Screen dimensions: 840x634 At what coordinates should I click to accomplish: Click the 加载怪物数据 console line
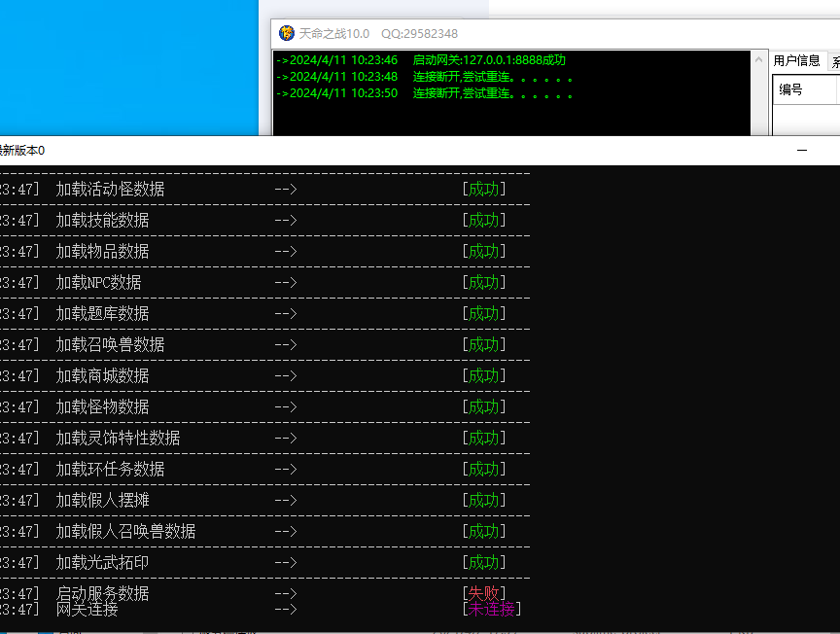click(253, 406)
